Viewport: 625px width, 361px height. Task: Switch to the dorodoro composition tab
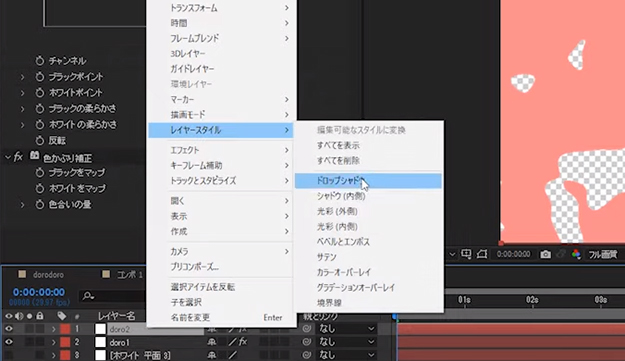(48, 275)
